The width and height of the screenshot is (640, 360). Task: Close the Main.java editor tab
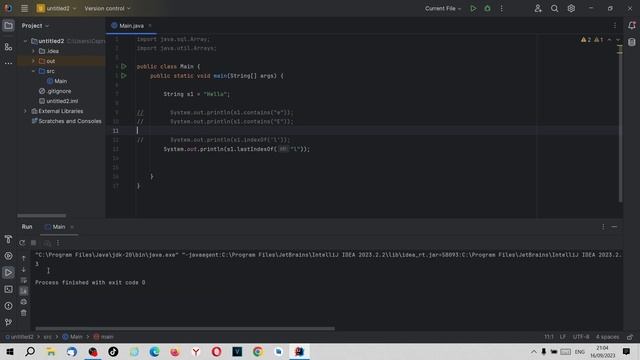[x=150, y=26]
